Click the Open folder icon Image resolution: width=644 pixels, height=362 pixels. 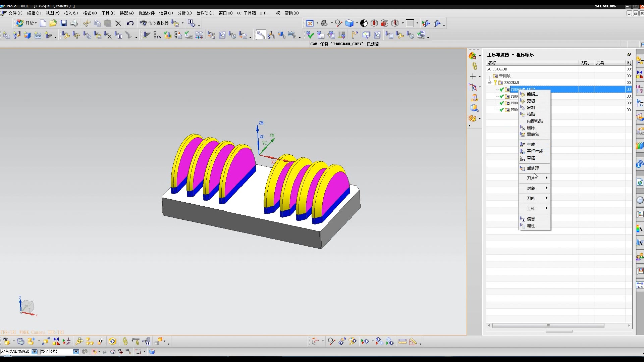click(53, 23)
